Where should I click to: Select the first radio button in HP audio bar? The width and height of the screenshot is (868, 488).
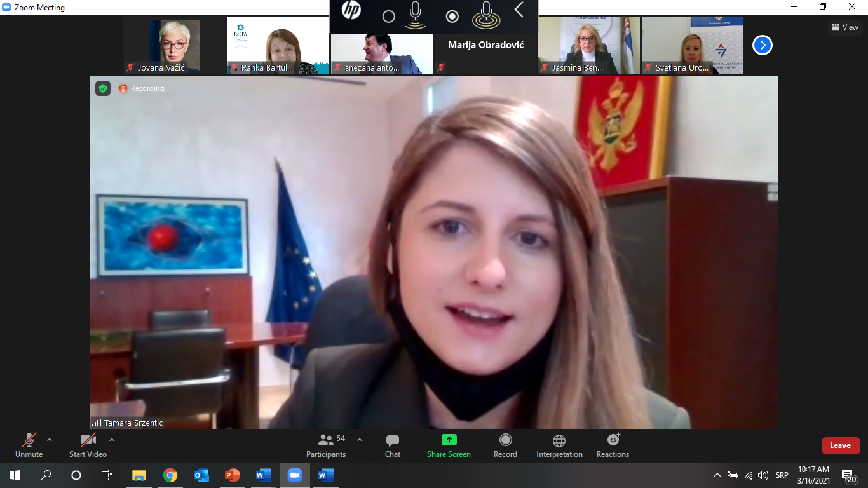389,17
